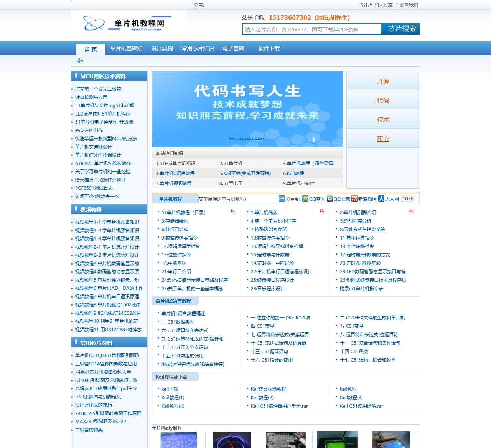
Task: Open the 软件下载 menu item
Action: coord(269,48)
